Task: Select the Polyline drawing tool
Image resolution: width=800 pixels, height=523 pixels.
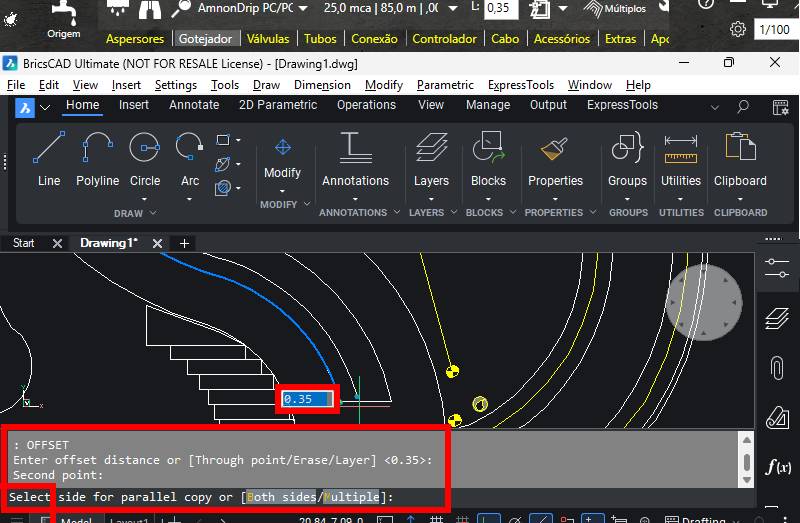Action: point(97,158)
